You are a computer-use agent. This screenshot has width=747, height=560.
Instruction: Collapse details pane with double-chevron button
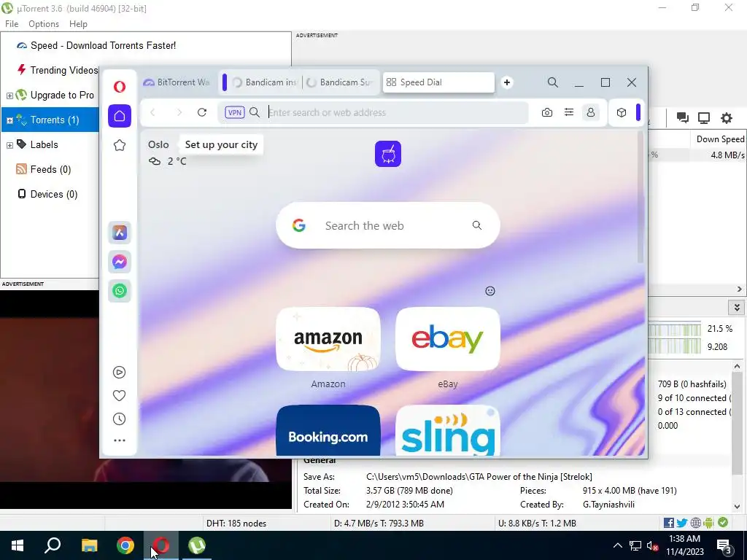[x=737, y=308]
